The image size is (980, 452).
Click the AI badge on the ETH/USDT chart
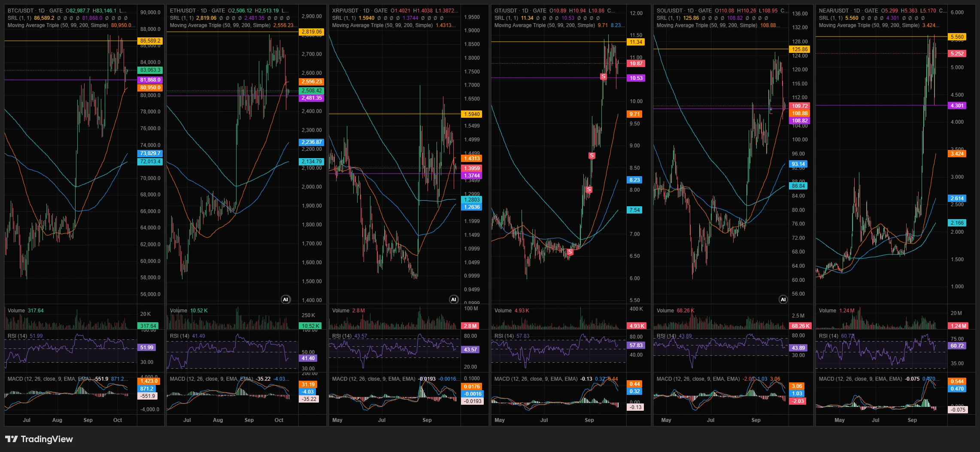(x=285, y=299)
